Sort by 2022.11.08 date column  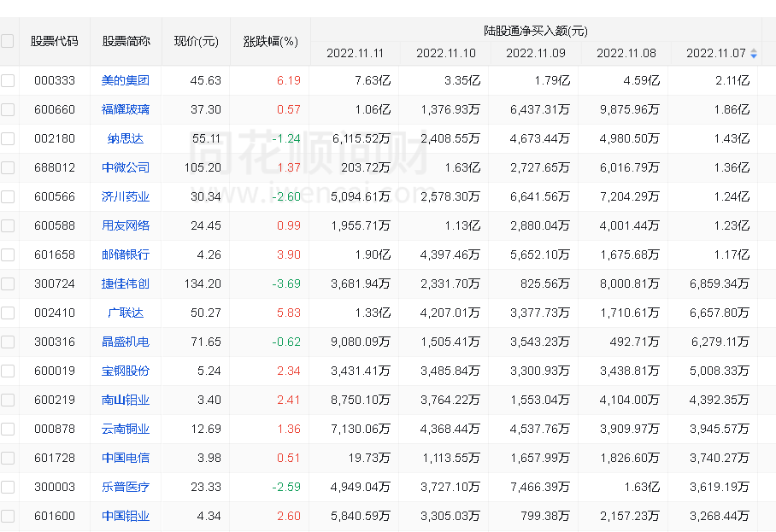coord(626,54)
